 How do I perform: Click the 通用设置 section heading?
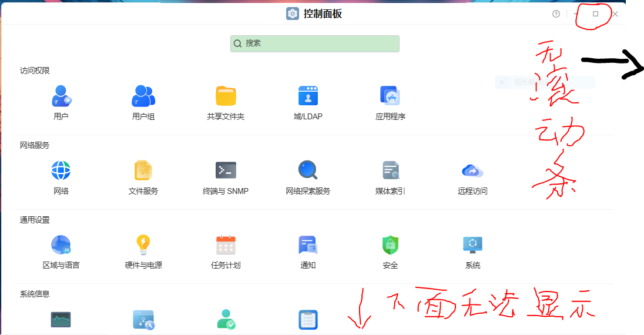pos(35,220)
